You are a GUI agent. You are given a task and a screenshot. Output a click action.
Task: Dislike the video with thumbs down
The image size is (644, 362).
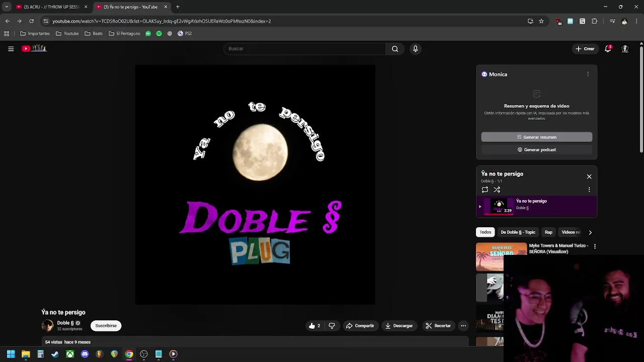click(x=332, y=326)
